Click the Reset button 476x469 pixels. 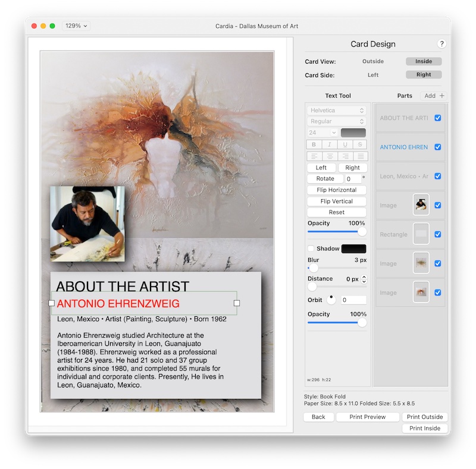coord(337,212)
